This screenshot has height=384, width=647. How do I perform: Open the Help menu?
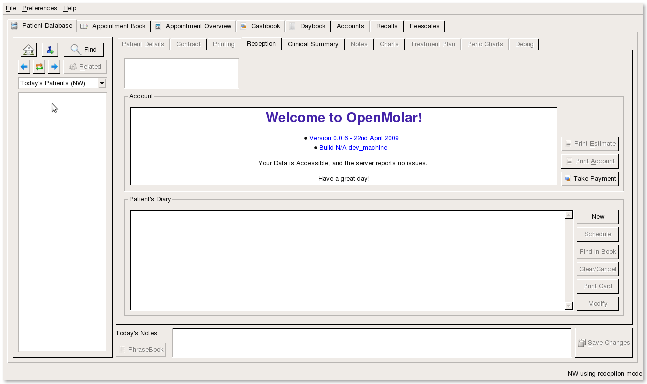click(x=70, y=8)
